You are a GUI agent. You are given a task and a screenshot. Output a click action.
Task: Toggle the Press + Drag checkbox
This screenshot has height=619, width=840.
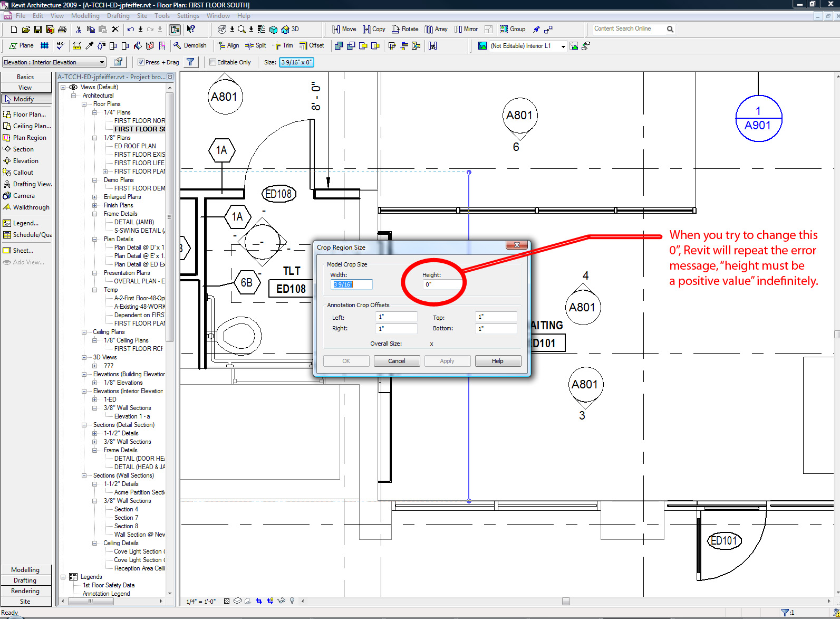click(141, 62)
